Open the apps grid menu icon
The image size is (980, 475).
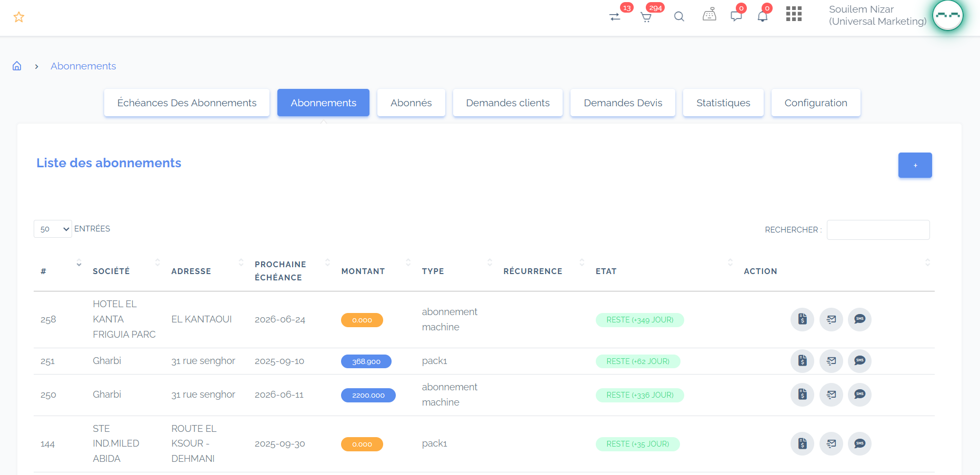[794, 14]
